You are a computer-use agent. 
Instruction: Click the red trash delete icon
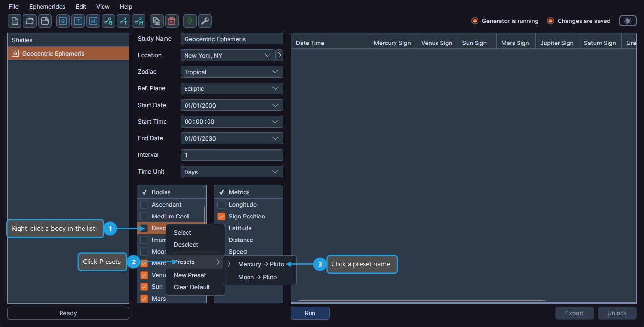pyautogui.click(x=171, y=21)
